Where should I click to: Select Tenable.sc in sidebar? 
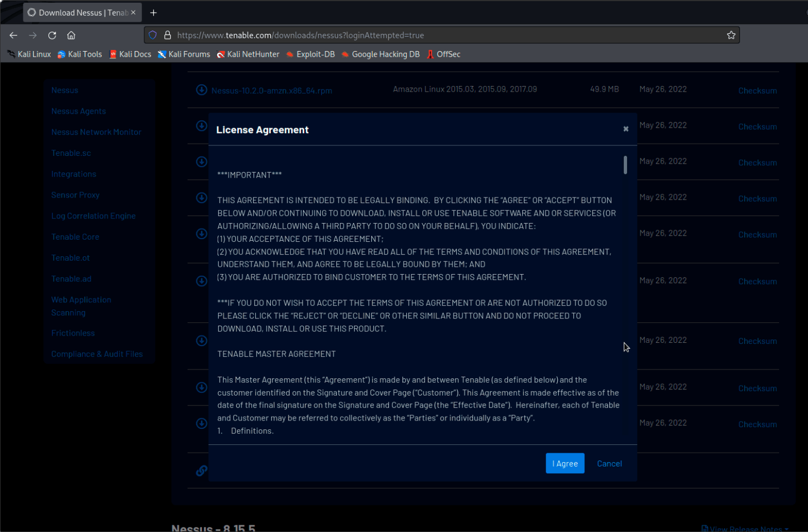point(71,153)
